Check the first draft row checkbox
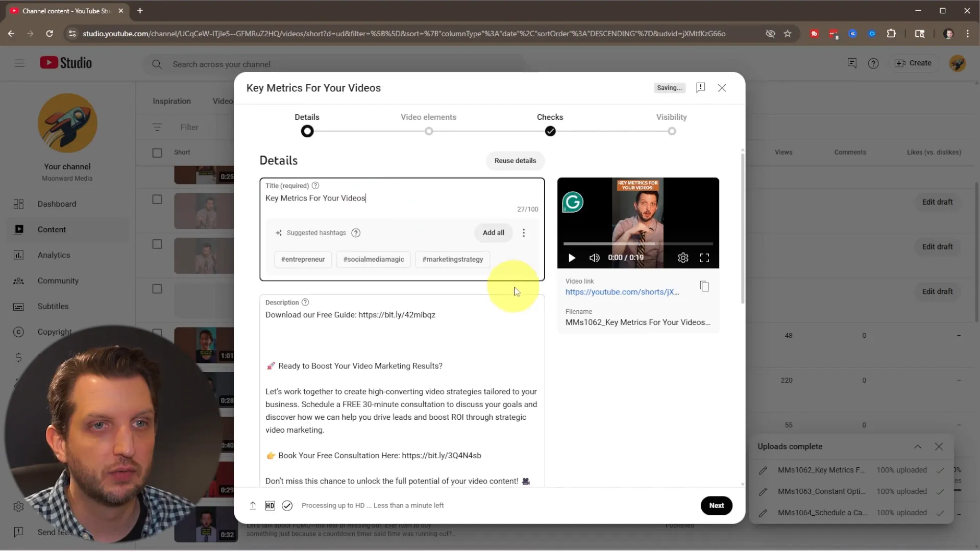Viewport: 980px width, 551px height. (x=157, y=199)
